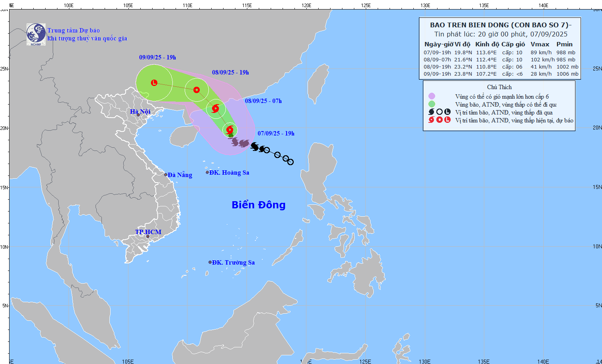Click the red circle symbol in the legend
This screenshot has height=364, width=602.
440,120
